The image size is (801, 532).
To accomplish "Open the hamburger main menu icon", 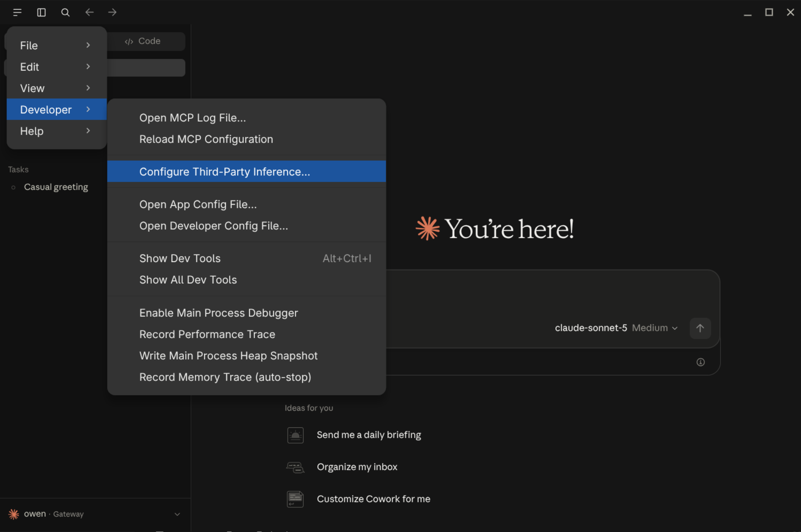I will 17,13.
